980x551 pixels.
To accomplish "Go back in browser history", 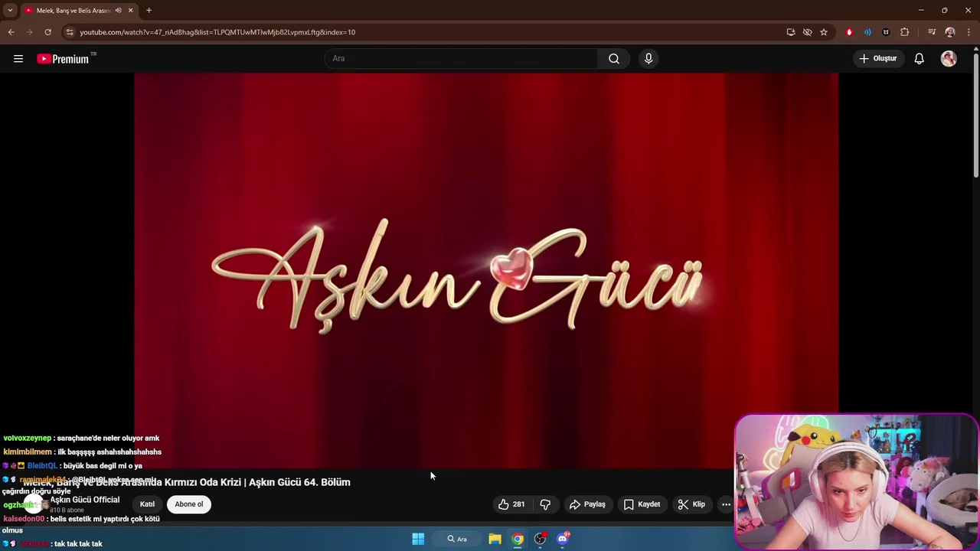I will click(11, 32).
